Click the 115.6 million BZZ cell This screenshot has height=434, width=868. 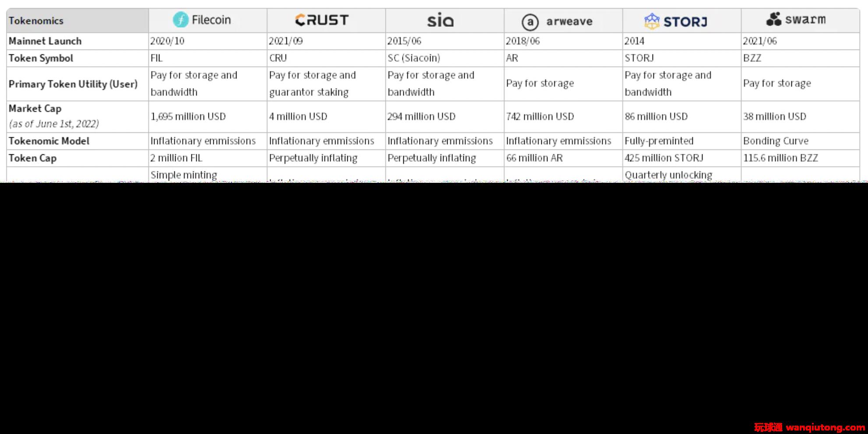800,158
